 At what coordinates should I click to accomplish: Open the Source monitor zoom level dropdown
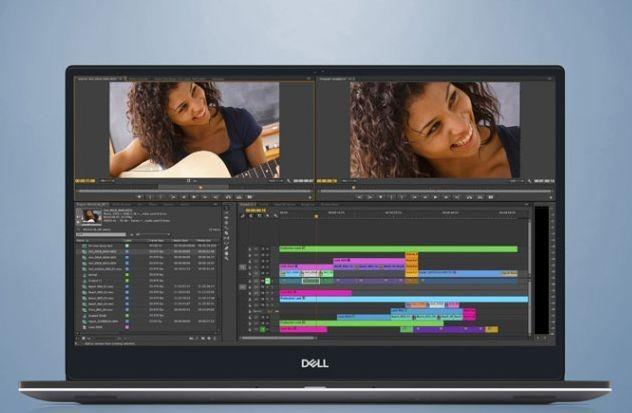pyautogui.click(x=108, y=181)
